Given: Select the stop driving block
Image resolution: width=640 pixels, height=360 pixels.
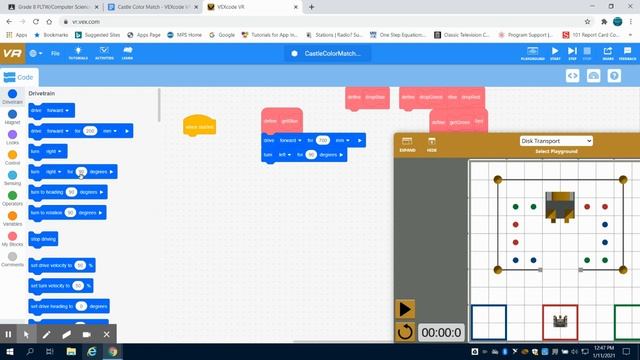Looking at the screenshot, I should coord(43,239).
